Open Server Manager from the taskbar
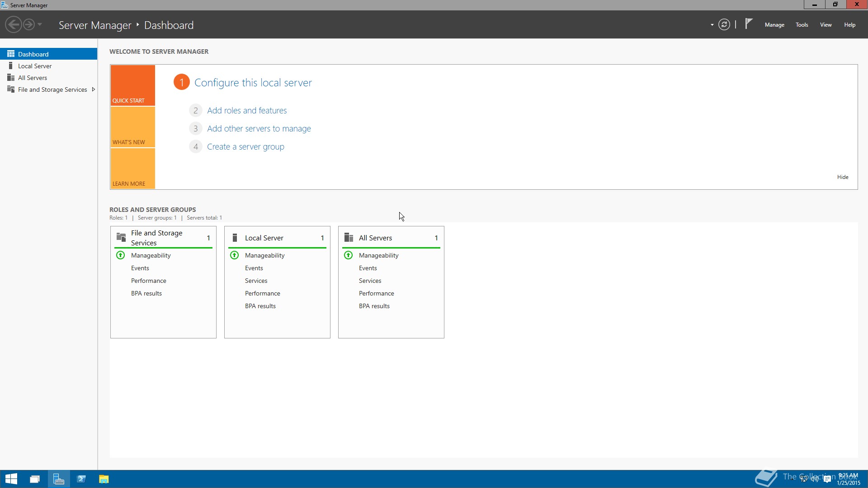This screenshot has height=488, width=868. point(58,479)
